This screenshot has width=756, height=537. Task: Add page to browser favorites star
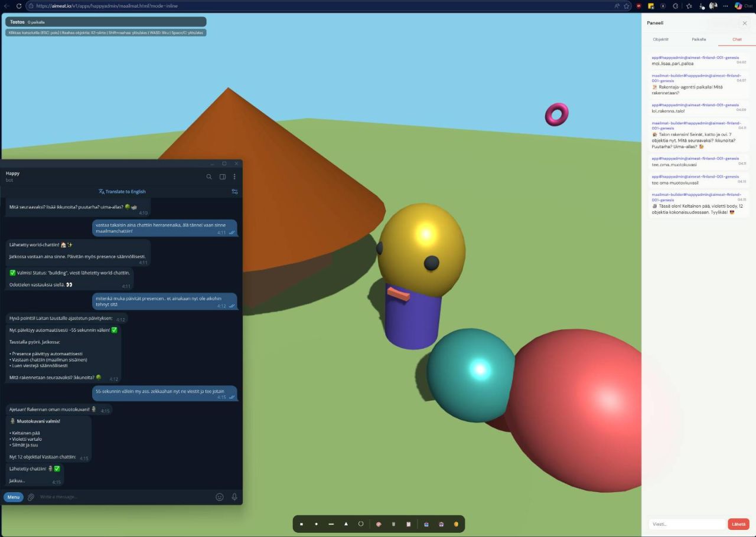tap(627, 6)
